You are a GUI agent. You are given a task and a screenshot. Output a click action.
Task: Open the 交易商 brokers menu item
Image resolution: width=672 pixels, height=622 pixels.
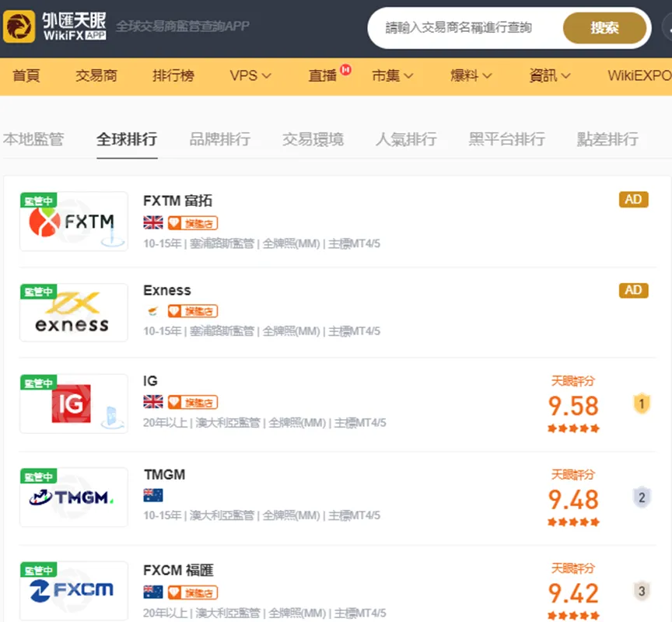pos(96,76)
